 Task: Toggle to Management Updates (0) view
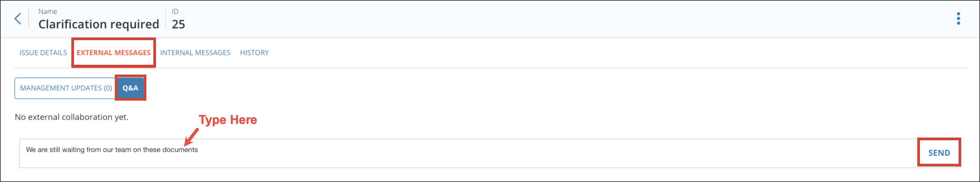point(66,88)
